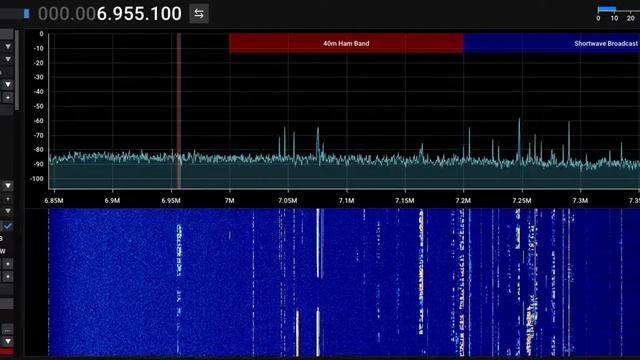The width and height of the screenshot is (640, 360).
Task: Click the side panel vertical scrollbar
Action: click(x=17, y=70)
